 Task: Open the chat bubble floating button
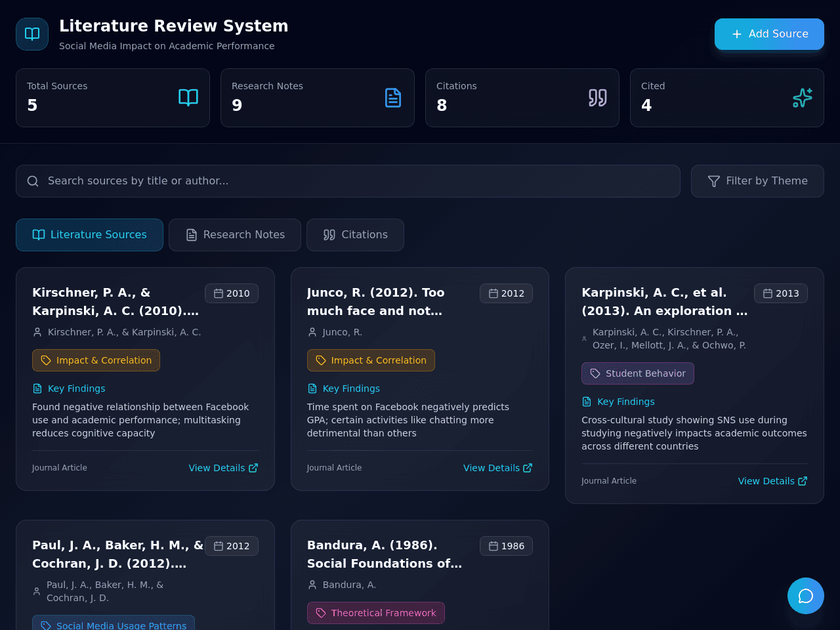tap(806, 596)
